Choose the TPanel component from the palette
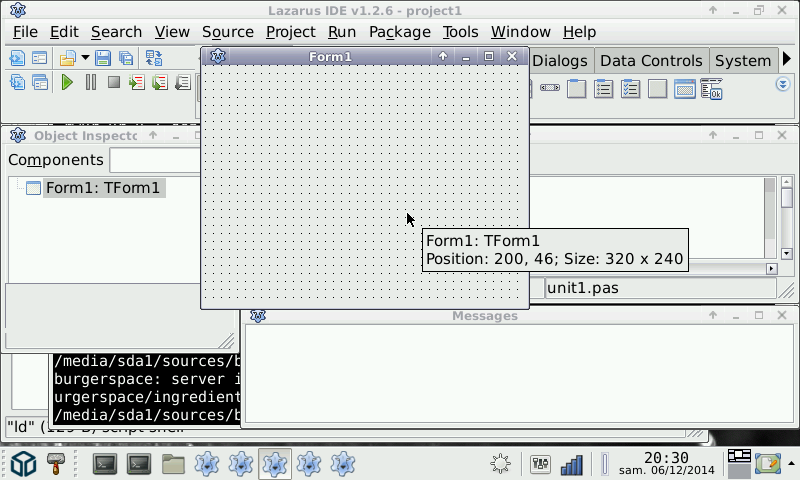800x480 pixels. tap(657, 90)
